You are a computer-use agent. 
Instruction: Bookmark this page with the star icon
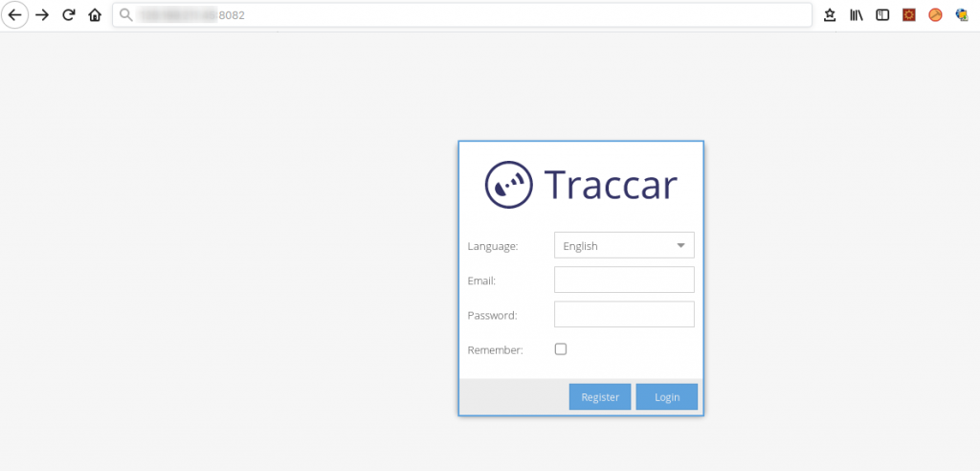pyautogui.click(x=830, y=15)
